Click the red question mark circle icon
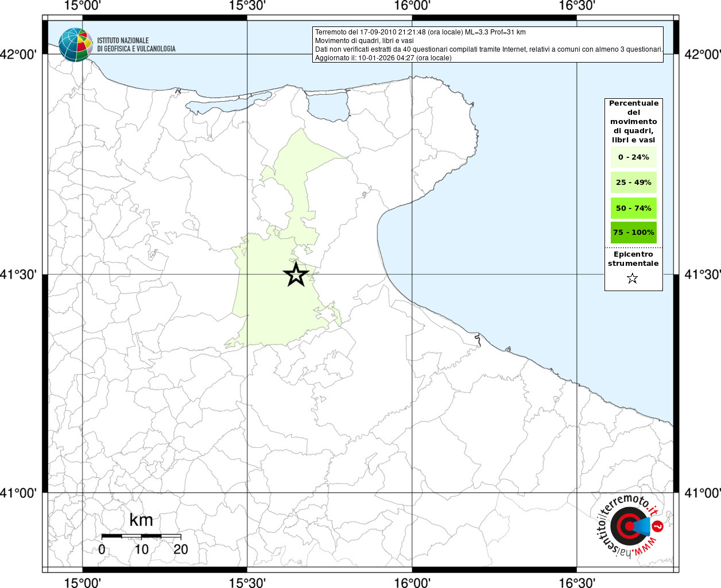The width and height of the screenshot is (721, 588). coord(658,525)
